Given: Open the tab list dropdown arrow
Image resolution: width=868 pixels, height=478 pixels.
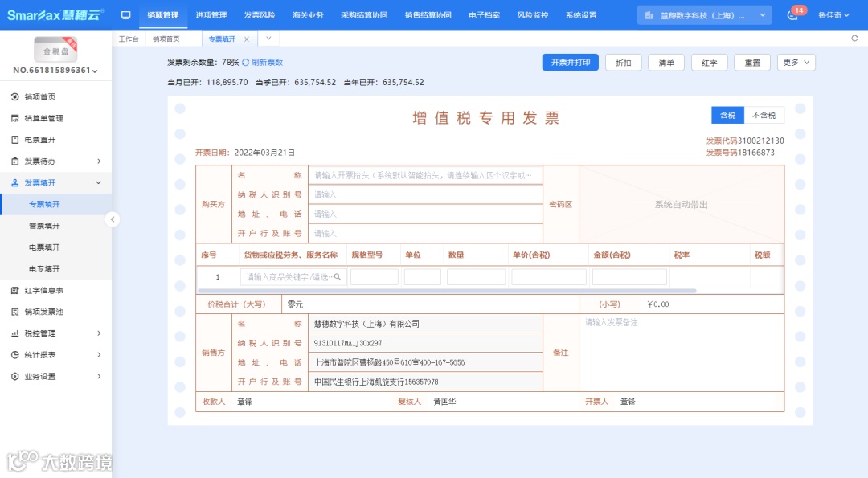Looking at the screenshot, I should pyautogui.click(x=268, y=39).
